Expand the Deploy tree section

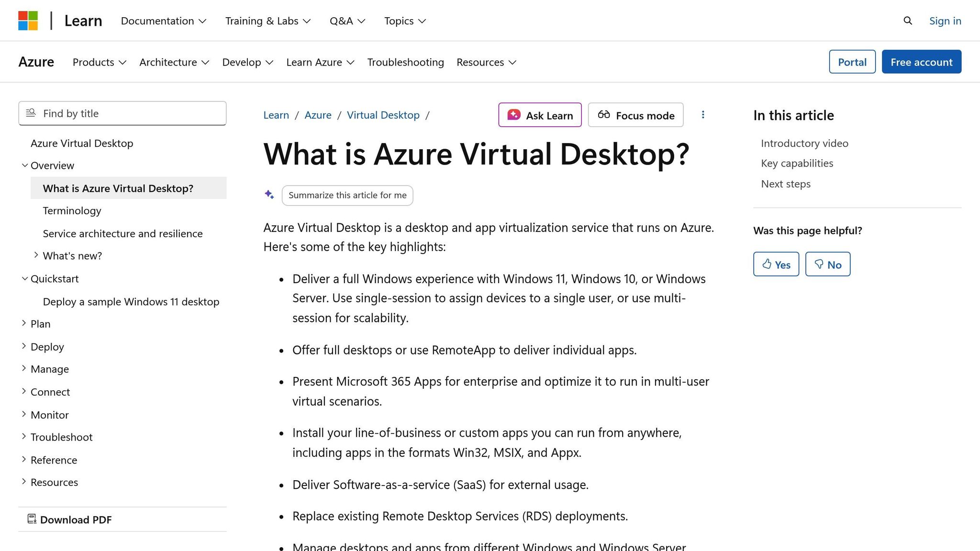point(43,347)
